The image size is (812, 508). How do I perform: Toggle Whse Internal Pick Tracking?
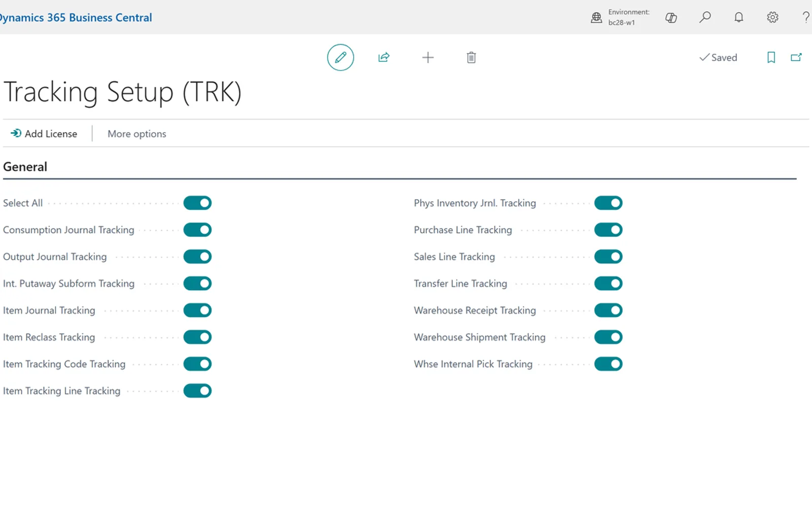[608, 364]
